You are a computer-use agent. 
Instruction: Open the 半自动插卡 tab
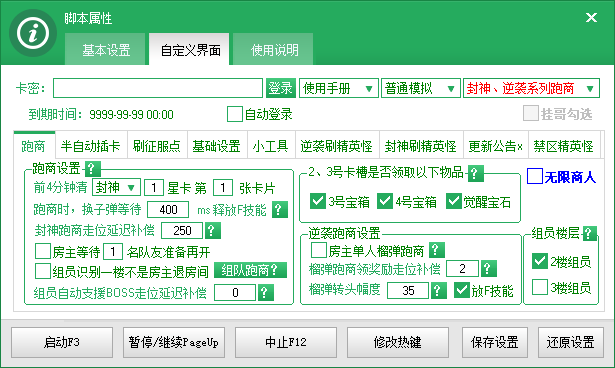click(91, 146)
